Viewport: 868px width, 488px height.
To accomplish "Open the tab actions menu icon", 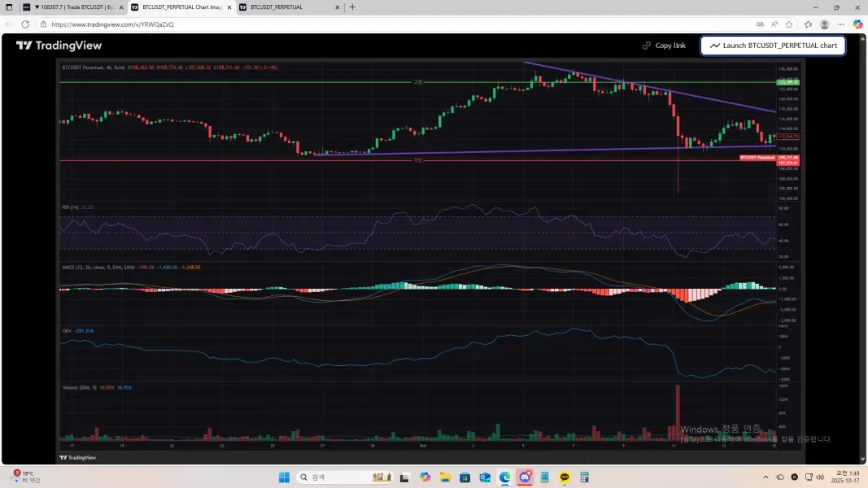I will [9, 7].
